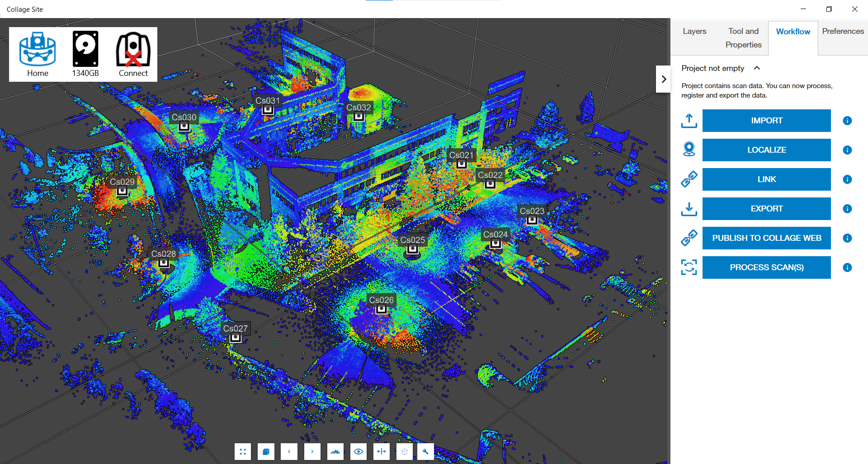Image resolution: width=868 pixels, height=464 pixels.
Task: Click the wrench tools icon
Action: point(425,451)
